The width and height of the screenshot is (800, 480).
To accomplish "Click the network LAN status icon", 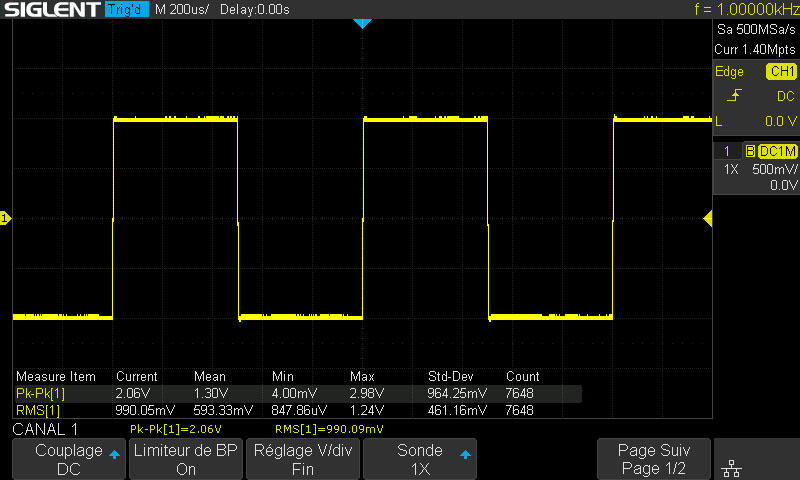I will click(732, 468).
